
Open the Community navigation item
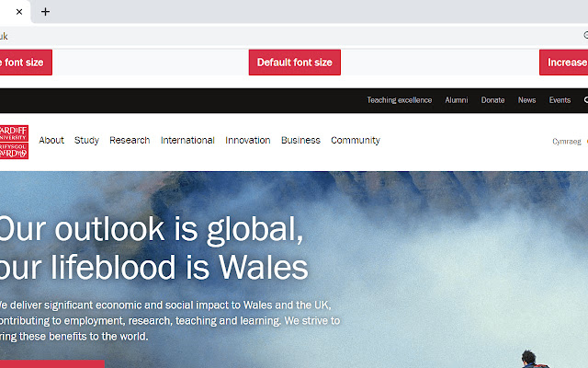[356, 141]
